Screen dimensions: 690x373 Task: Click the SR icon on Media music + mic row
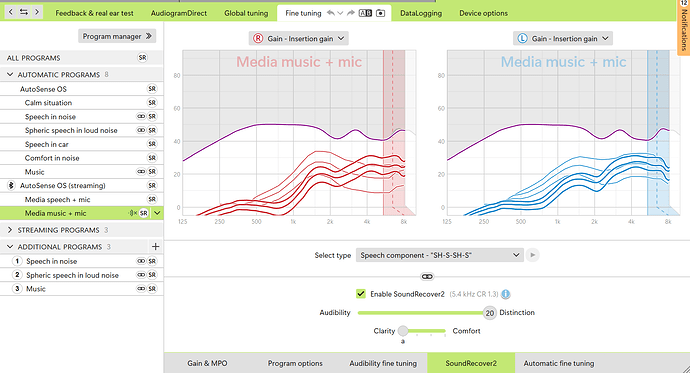coord(144,213)
